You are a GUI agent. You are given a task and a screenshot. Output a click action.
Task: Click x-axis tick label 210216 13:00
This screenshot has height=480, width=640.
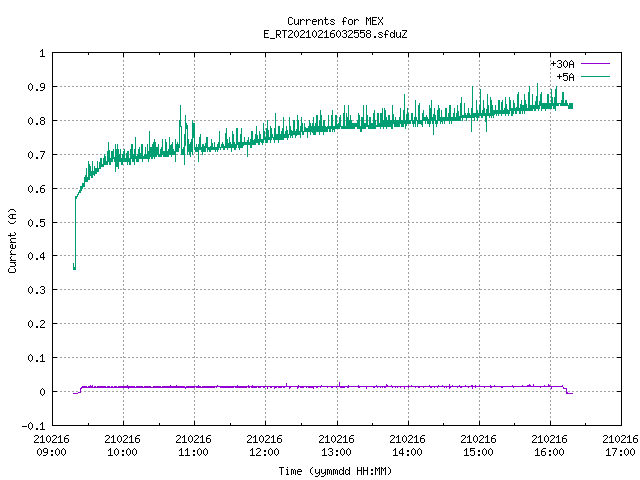(x=336, y=445)
